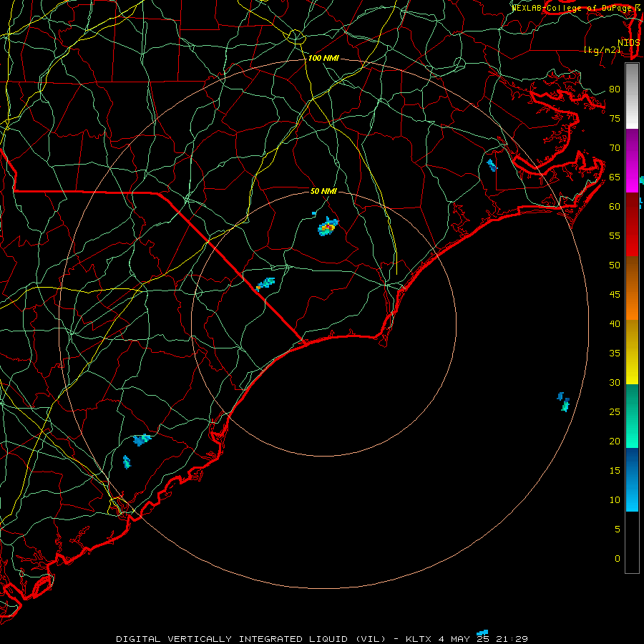
Task: Click the 50 NMI range ring label
Action: tap(323, 191)
